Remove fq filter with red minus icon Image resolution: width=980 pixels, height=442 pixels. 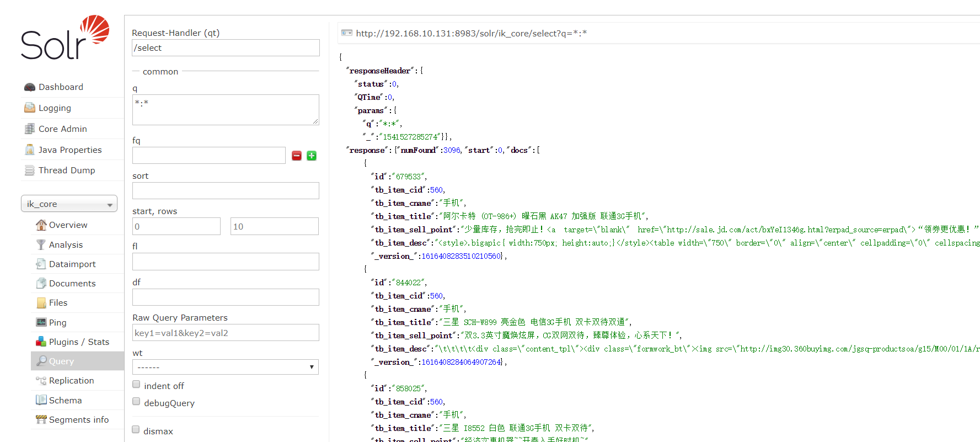pyautogui.click(x=297, y=156)
